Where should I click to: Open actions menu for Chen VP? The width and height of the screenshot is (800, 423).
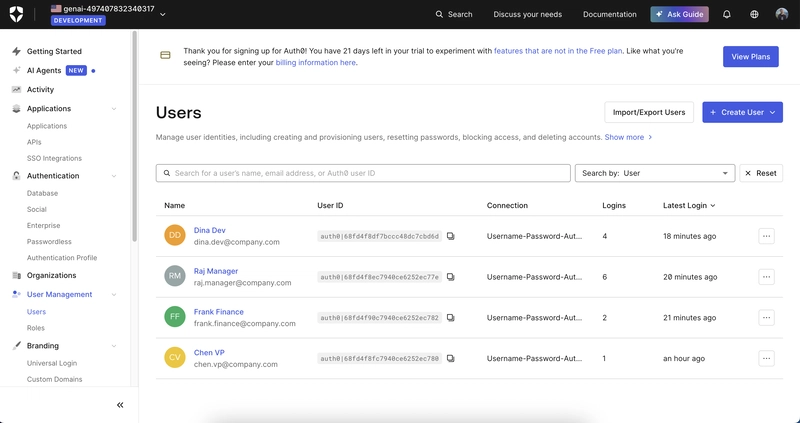pyautogui.click(x=766, y=358)
